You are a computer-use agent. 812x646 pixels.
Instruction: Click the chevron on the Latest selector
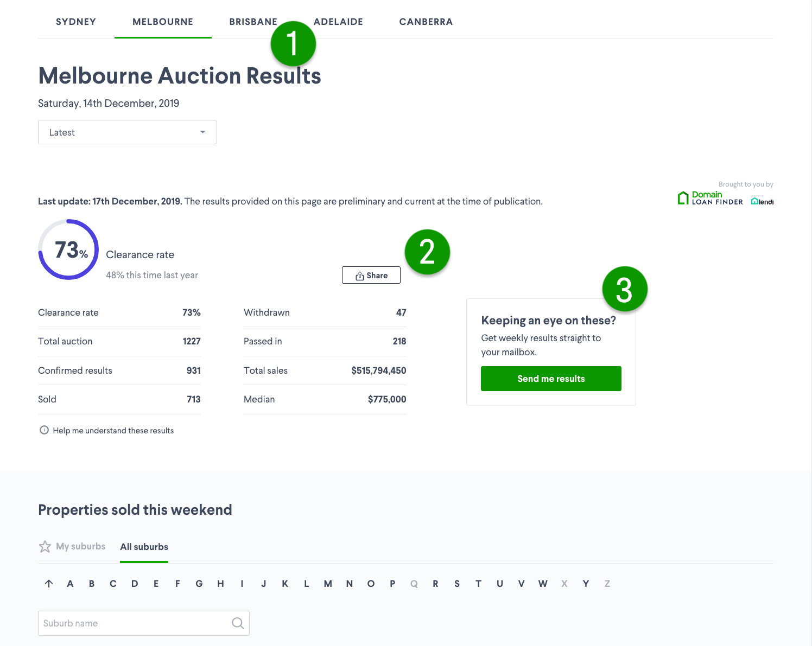pyautogui.click(x=202, y=132)
